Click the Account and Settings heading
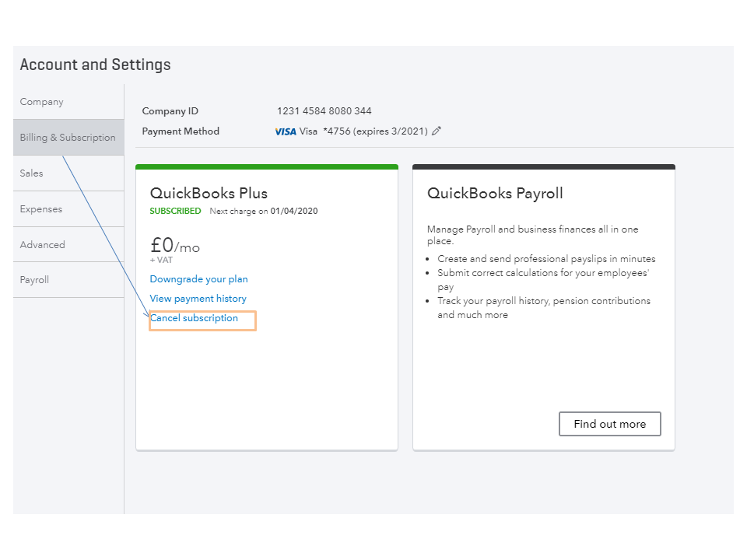This screenshot has height=560, width=747. coord(96,65)
